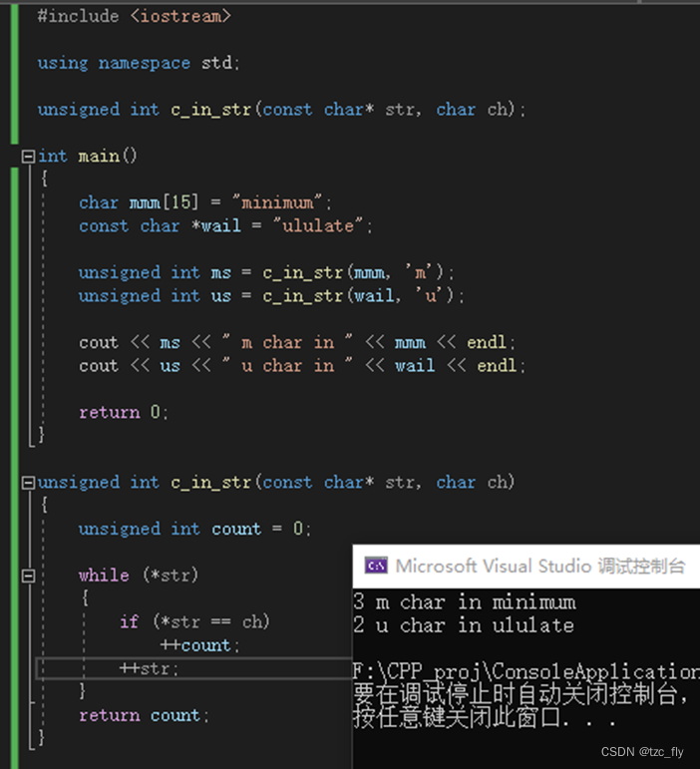Click the 'us = c_in_str(wail' line
This screenshot has height=769, width=700.
(x=271, y=296)
